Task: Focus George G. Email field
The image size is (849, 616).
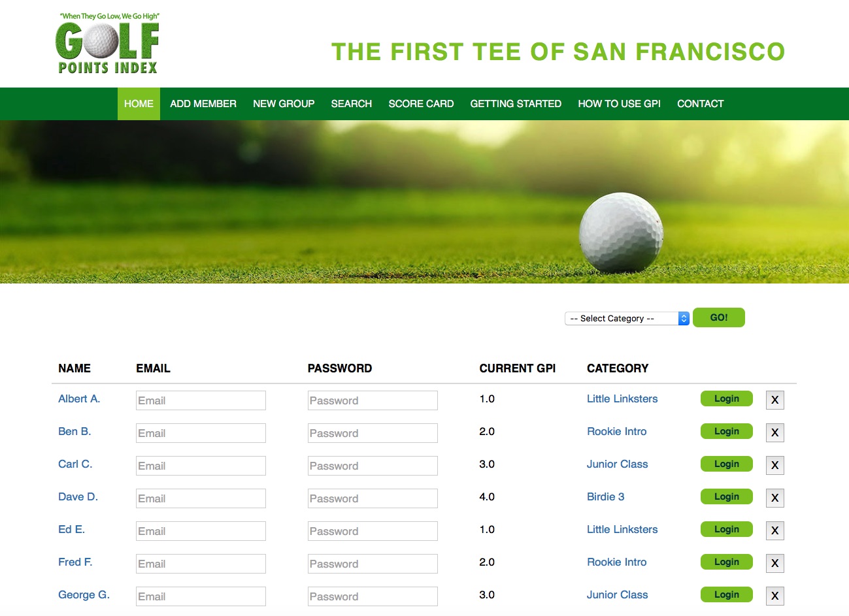Action: coord(201,596)
